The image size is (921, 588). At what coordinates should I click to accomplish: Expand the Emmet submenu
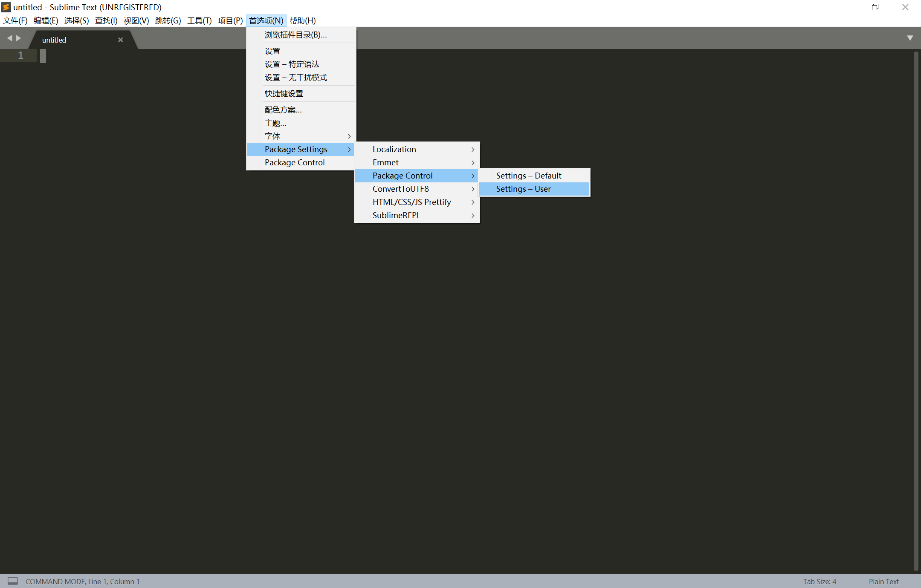417,163
